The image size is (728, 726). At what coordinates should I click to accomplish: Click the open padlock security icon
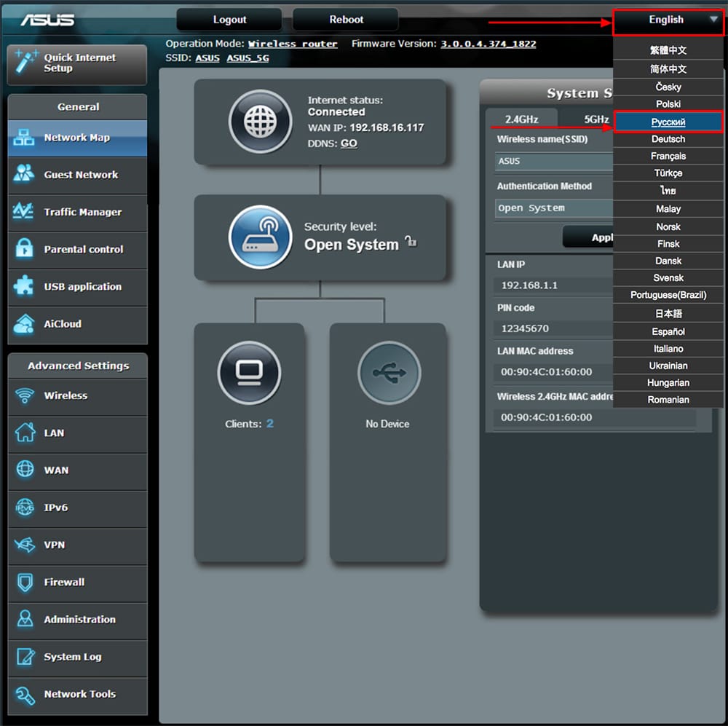click(x=411, y=241)
